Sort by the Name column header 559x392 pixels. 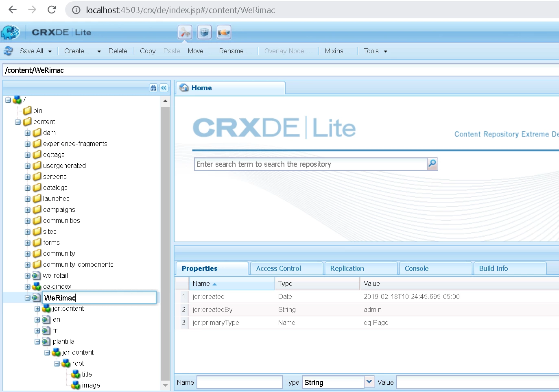coord(232,283)
